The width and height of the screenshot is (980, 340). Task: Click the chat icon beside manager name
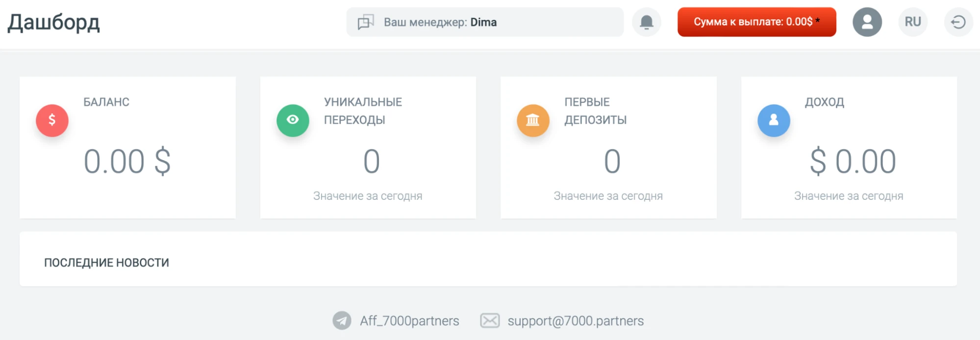pyautogui.click(x=366, y=22)
